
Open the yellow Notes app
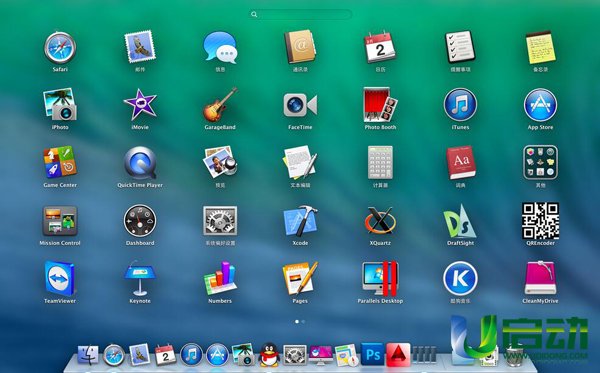coord(540,47)
